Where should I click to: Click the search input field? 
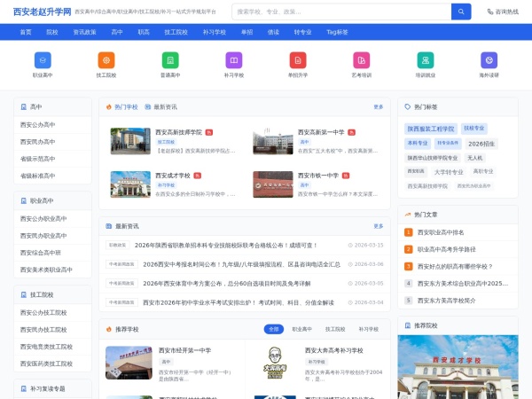[341, 12]
